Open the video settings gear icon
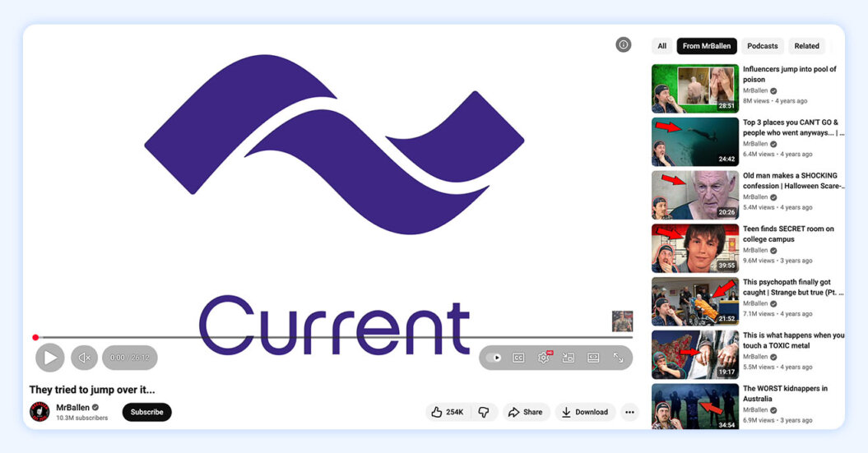The height and width of the screenshot is (453, 868). pyautogui.click(x=543, y=358)
